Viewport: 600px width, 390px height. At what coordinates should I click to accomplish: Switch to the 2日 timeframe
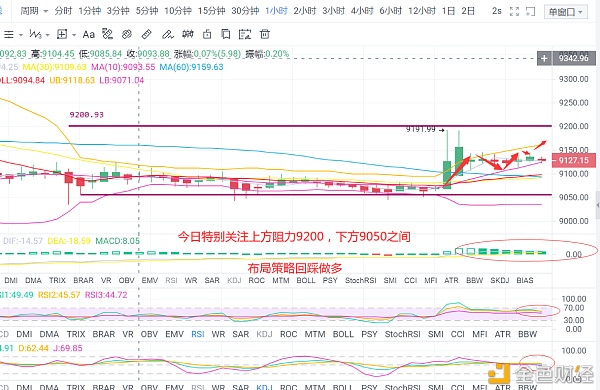click(x=468, y=11)
